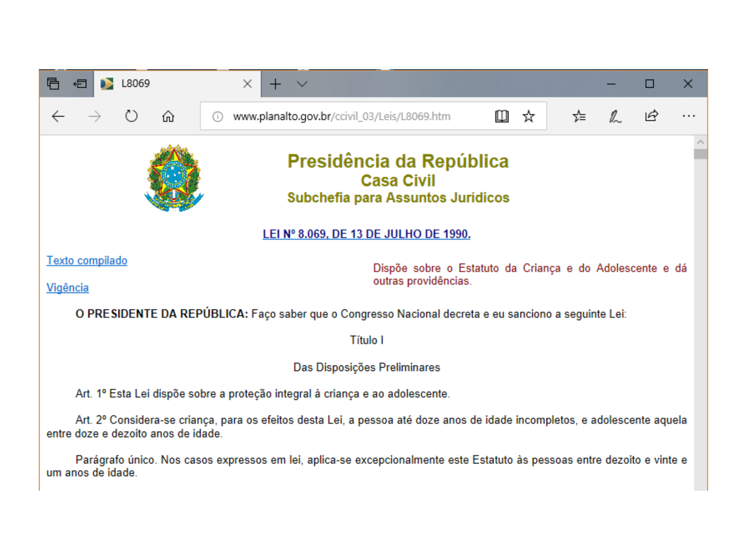
Task: Click the forward navigation arrow
Action: click(95, 116)
